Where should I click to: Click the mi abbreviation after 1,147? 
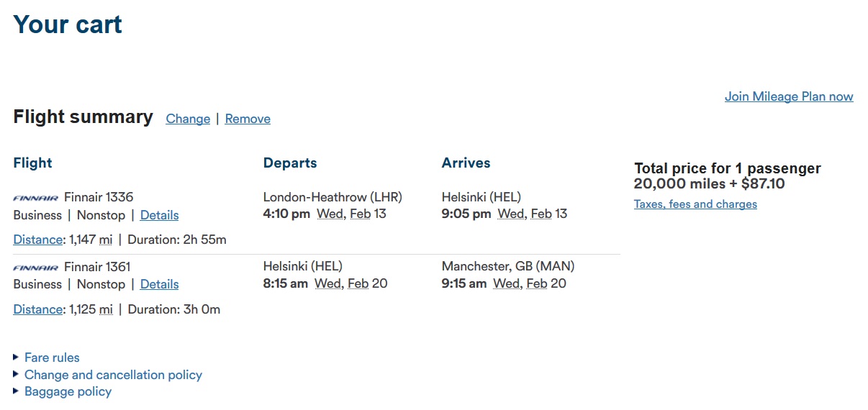pyautogui.click(x=106, y=240)
